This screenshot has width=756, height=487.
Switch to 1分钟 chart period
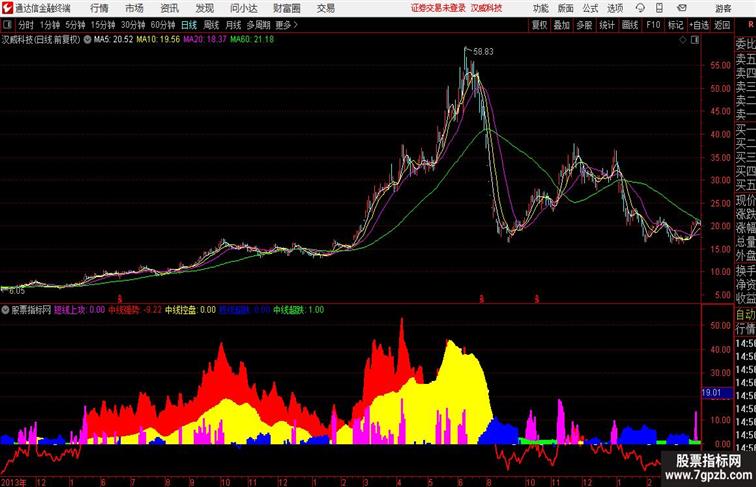coord(50,25)
